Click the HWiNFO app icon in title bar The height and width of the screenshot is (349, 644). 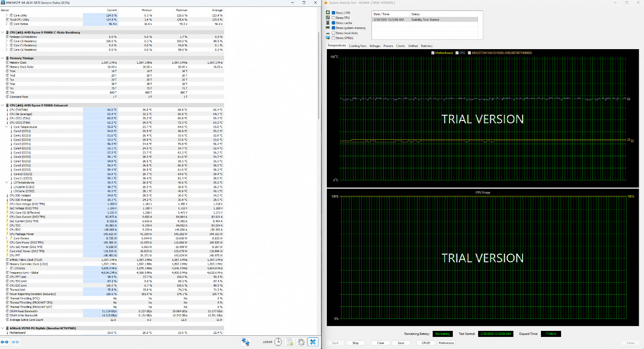click(3, 3)
